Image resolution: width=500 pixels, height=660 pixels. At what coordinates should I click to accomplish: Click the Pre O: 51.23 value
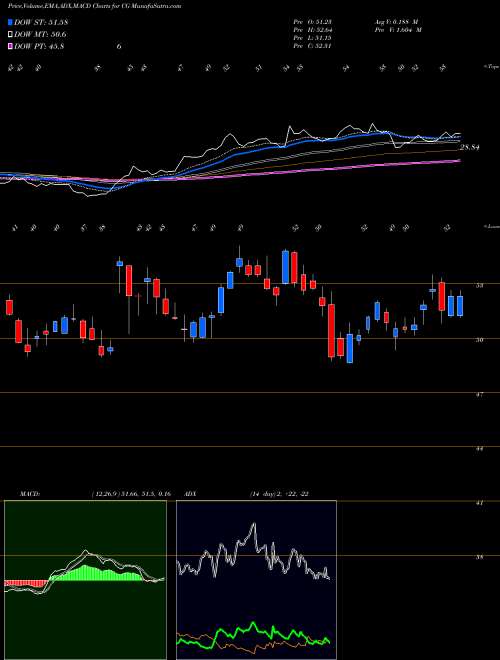tap(312, 21)
